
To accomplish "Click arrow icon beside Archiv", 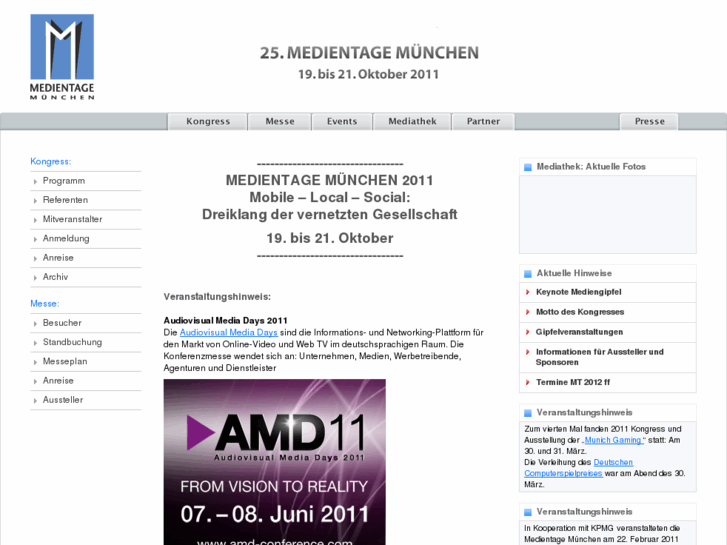I will 35,278.
